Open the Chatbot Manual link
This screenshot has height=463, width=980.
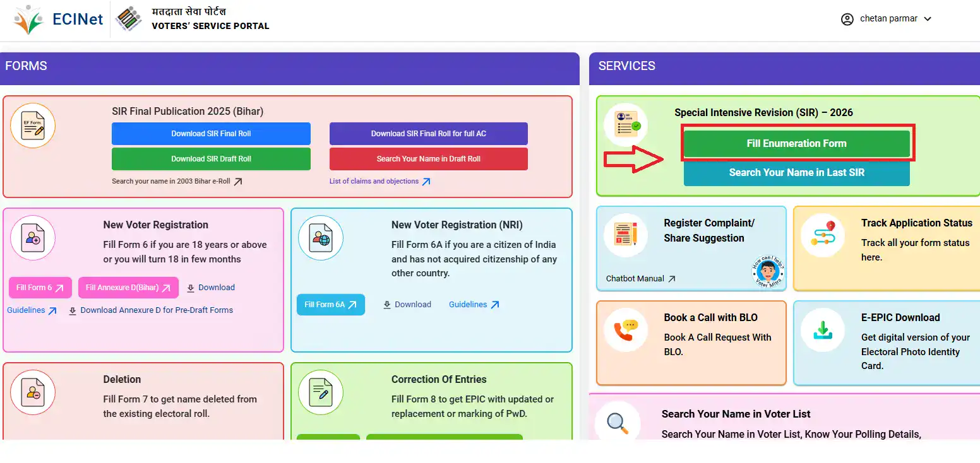coord(640,279)
